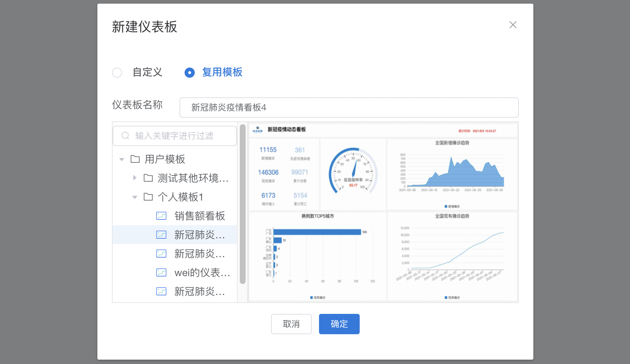Click the search magnifier icon
Viewport: 630px width, 364px height.
click(x=125, y=136)
